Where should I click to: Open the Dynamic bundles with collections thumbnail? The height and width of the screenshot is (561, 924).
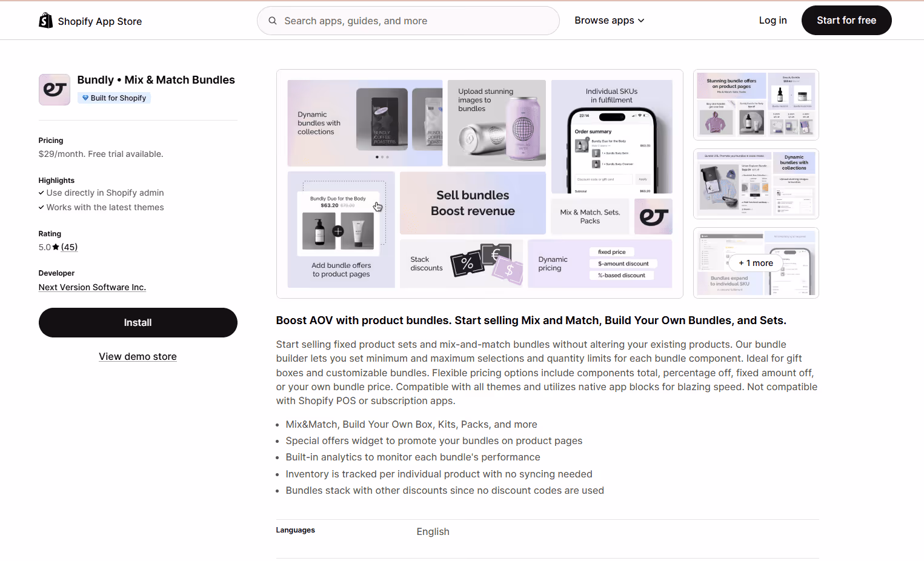756,184
